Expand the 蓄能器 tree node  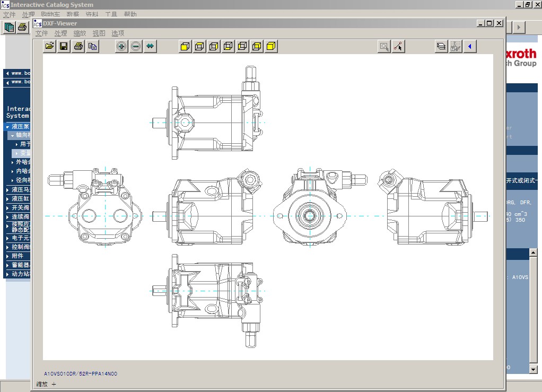click(x=7, y=265)
